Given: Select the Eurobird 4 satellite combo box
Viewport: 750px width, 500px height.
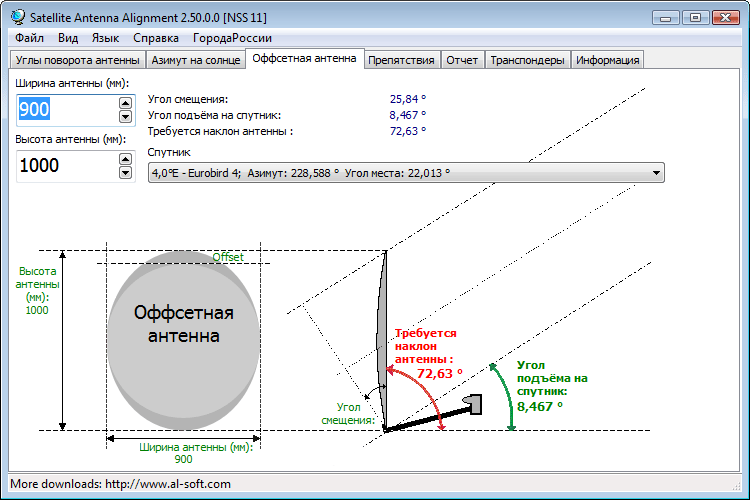Looking at the screenshot, I should (x=406, y=173).
